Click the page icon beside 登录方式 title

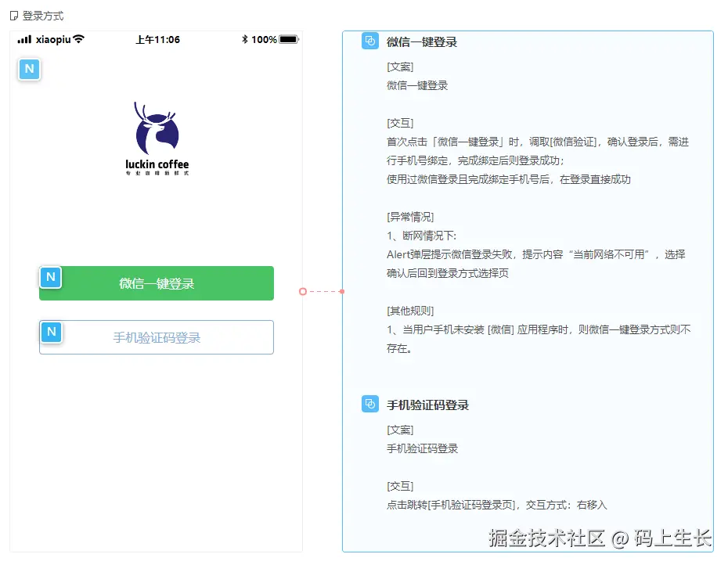(14, 16)
